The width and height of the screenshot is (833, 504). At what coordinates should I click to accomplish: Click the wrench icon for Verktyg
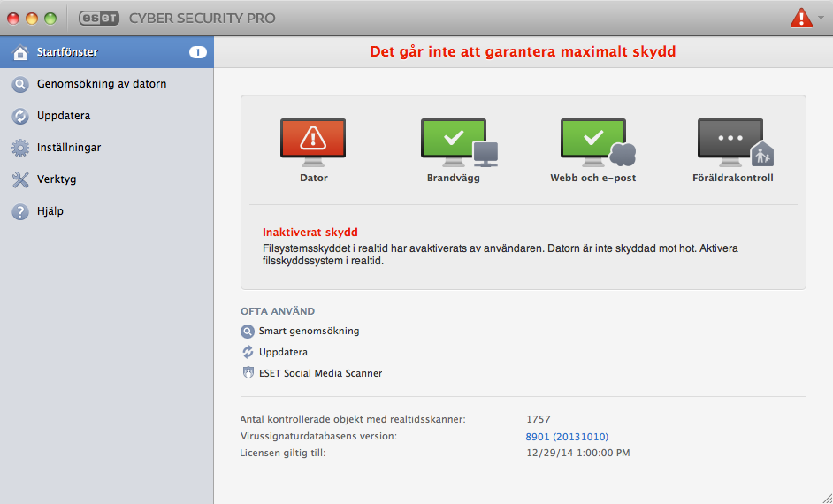[20, 179]
